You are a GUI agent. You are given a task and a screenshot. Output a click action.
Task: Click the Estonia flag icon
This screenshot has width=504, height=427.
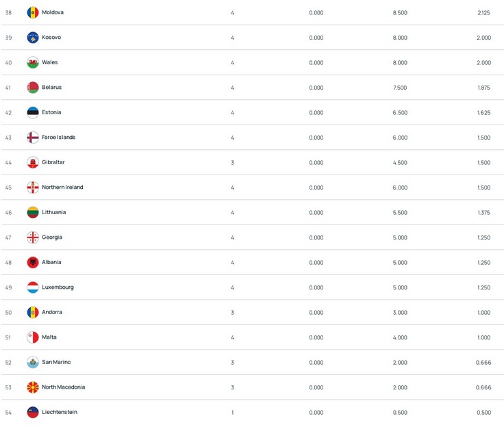(33, 112)
